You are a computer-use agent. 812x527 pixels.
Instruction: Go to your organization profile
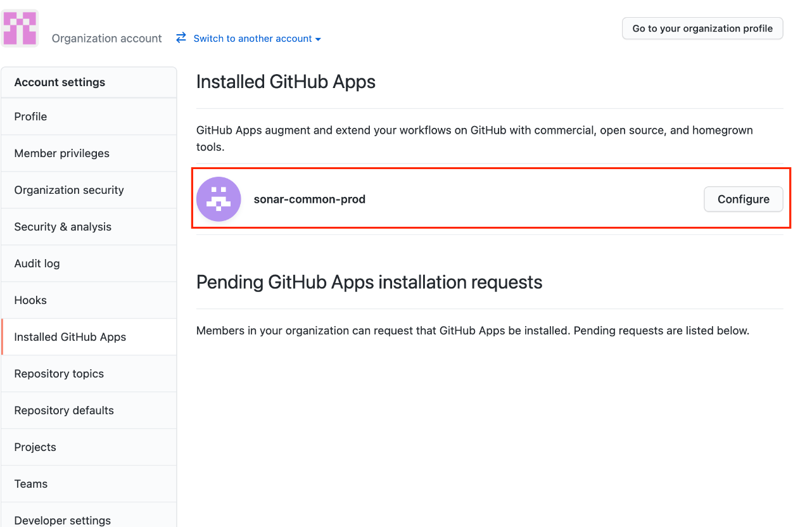click(x=702, y=29)
